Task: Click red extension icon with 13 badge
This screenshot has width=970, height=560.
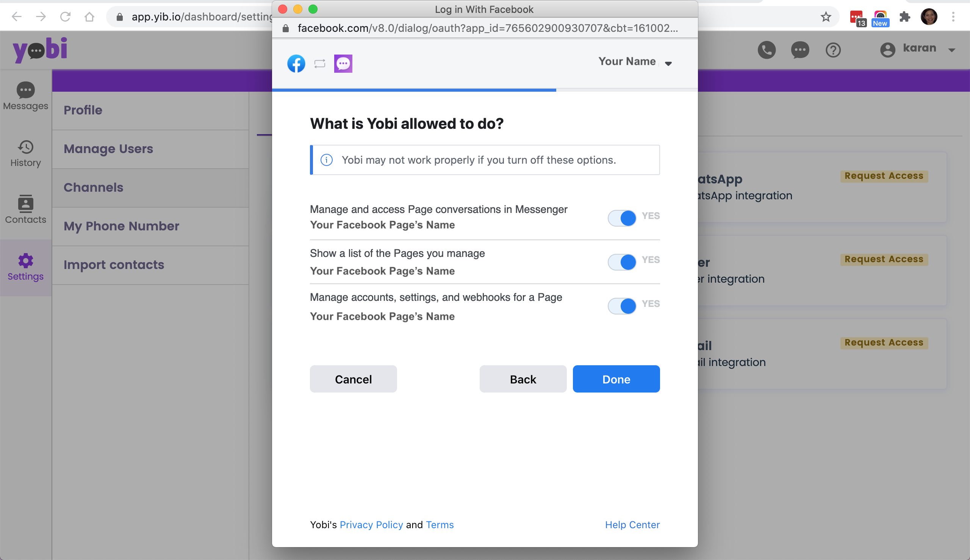Action: (857, 18)
